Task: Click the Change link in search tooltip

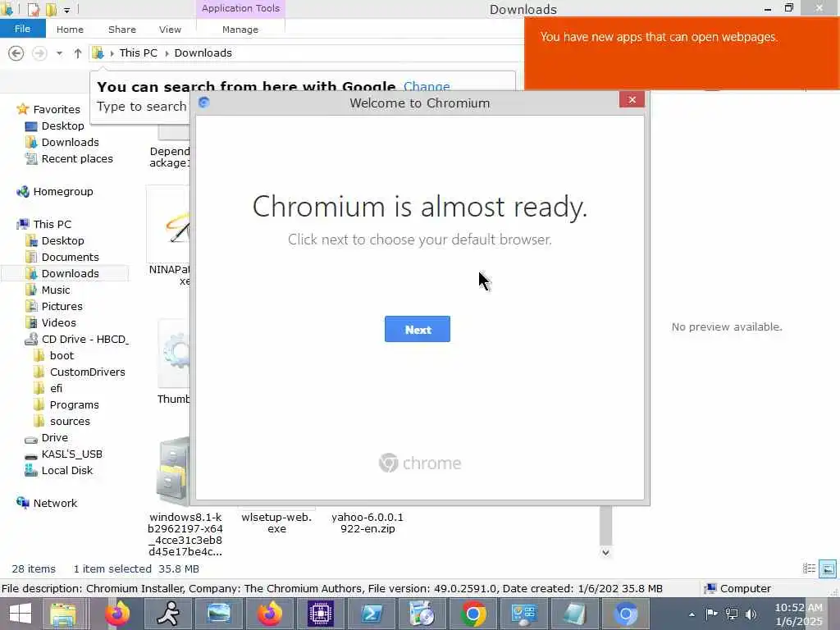Action: pos(427,86)
